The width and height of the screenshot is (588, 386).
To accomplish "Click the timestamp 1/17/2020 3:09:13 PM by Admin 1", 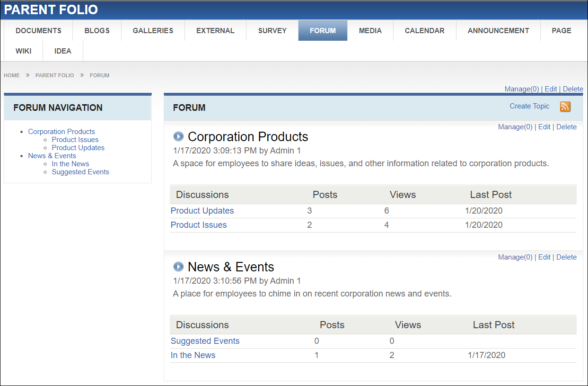I will click(x=237, y=151).
